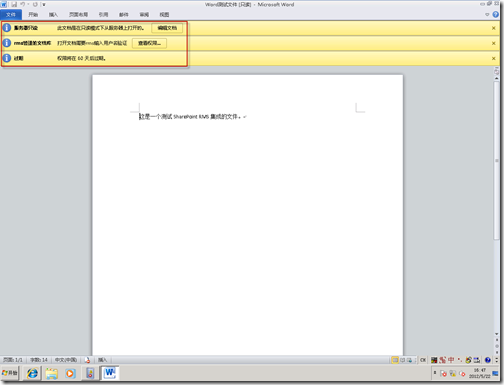Click the scroll up arrow on the scrollbar

point(496,78)
